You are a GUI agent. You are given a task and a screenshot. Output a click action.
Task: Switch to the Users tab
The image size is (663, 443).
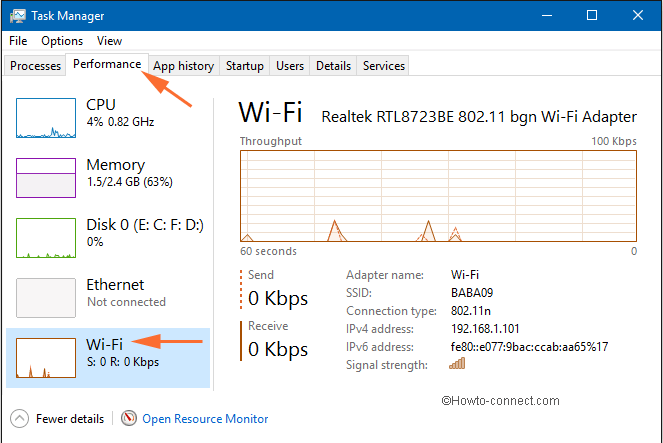click(290, 66)
